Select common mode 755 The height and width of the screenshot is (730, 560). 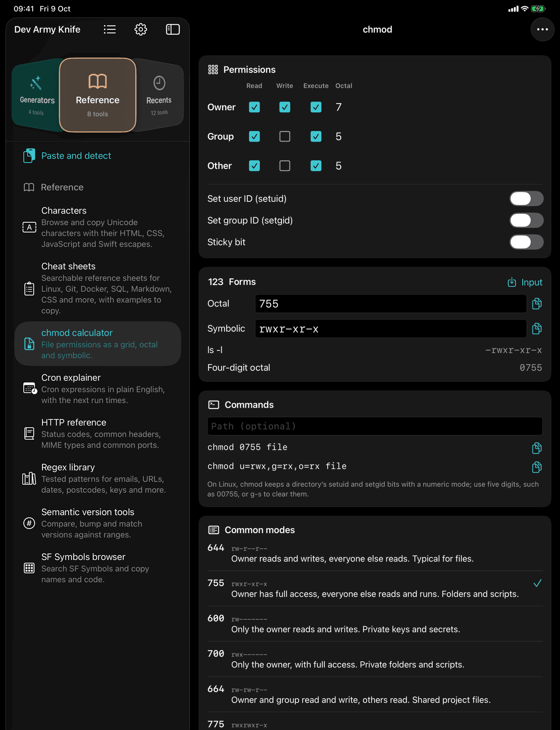pyautogui.click(x=375, y=588)
